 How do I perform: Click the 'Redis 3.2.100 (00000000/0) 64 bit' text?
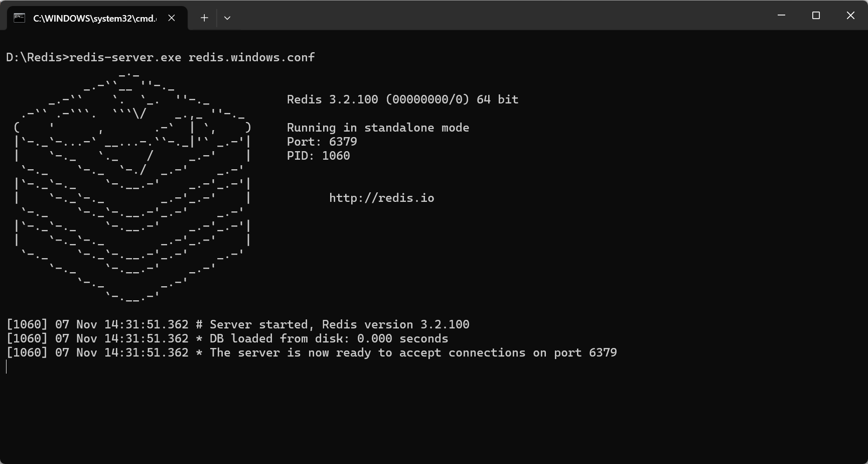click(x=402, y=99)
